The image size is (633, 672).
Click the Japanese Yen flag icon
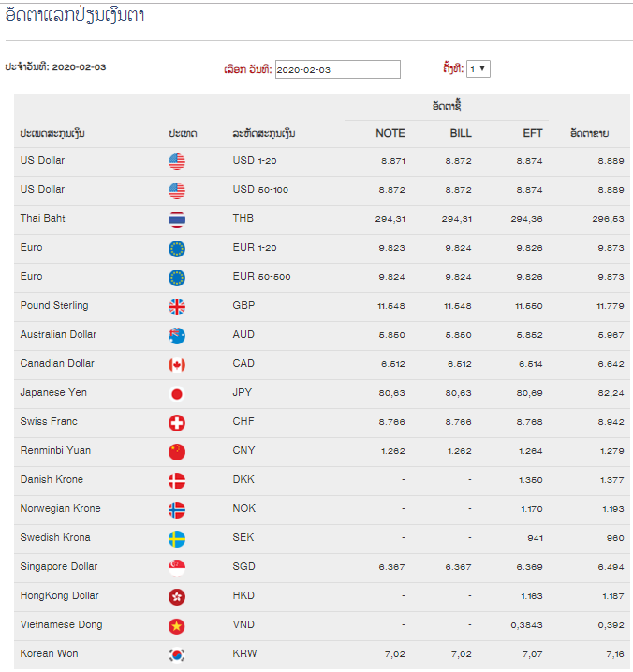coord(177,394)
